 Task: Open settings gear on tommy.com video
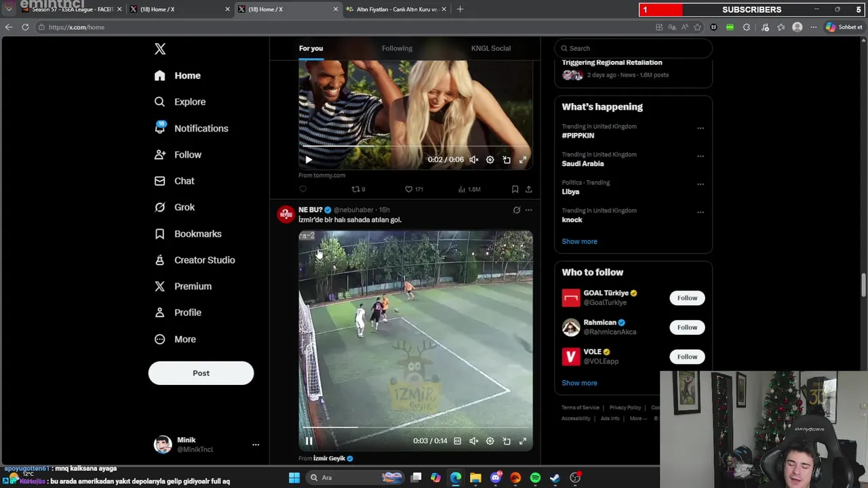click(490, 160)
